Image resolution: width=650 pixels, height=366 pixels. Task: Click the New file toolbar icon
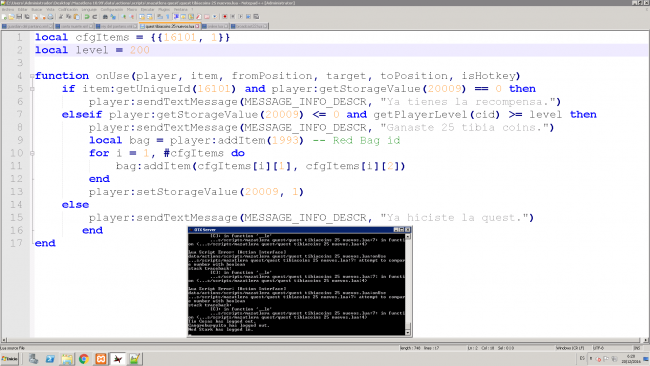click(4, 17)
